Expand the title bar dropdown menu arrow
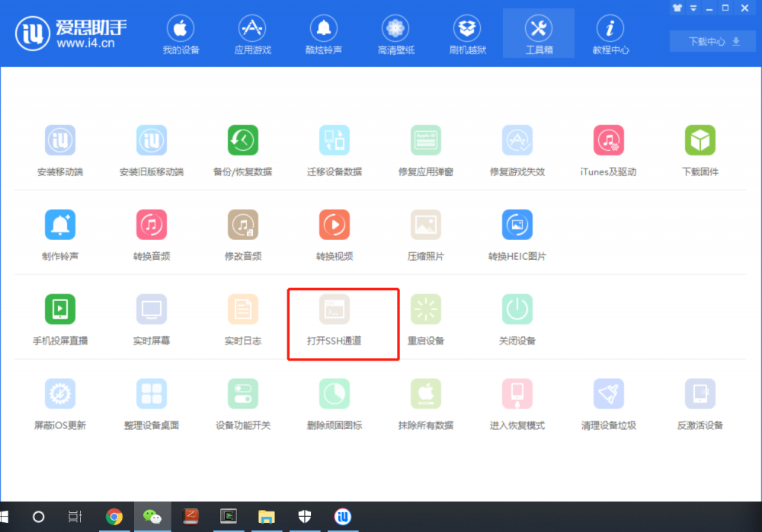762x532 pixels. coord(693,8)
